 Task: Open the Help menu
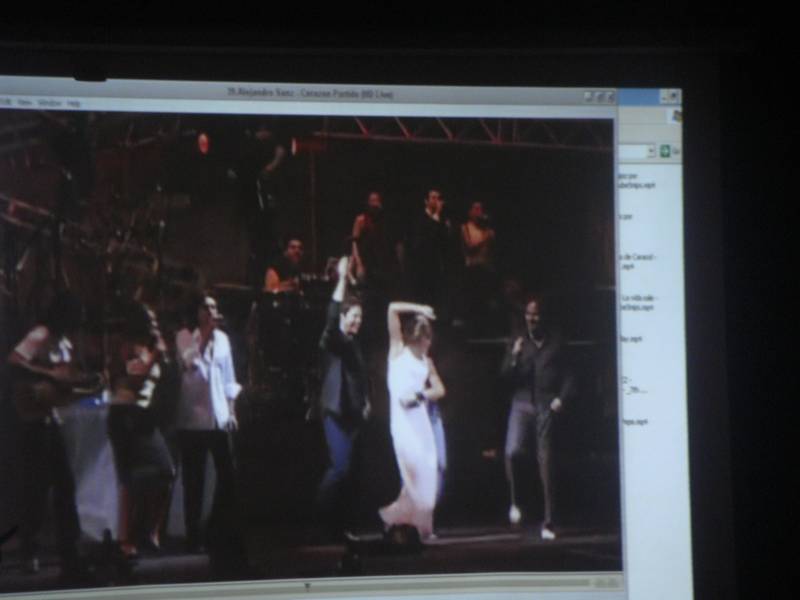coord(73,103)
